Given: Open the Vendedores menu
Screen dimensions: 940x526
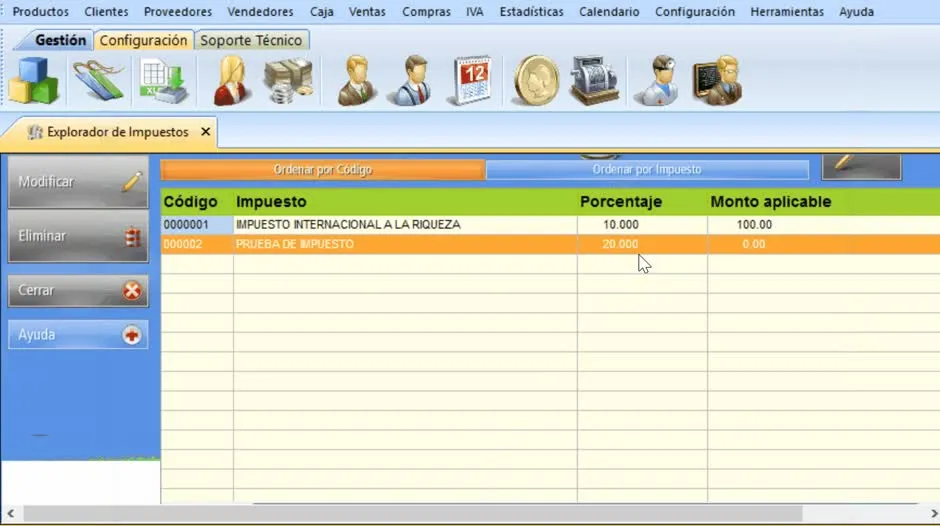Looking at the screenshot, I should (x=260, y=11).
